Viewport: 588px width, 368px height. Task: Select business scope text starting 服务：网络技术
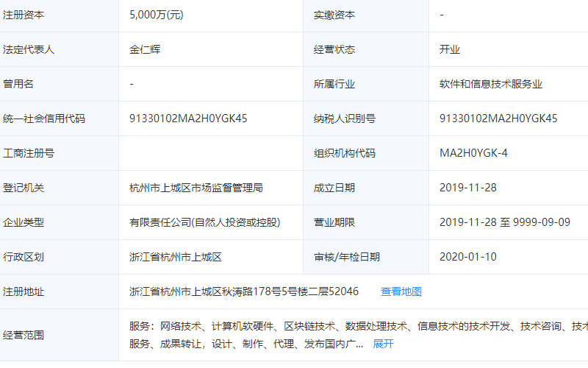(359, 335)
